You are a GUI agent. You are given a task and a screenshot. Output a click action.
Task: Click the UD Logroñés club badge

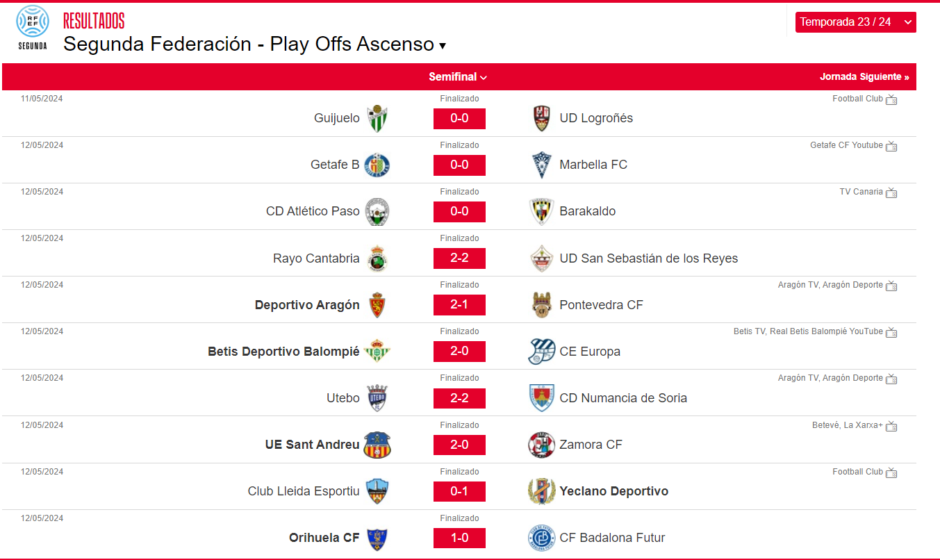tap(541, 118)
